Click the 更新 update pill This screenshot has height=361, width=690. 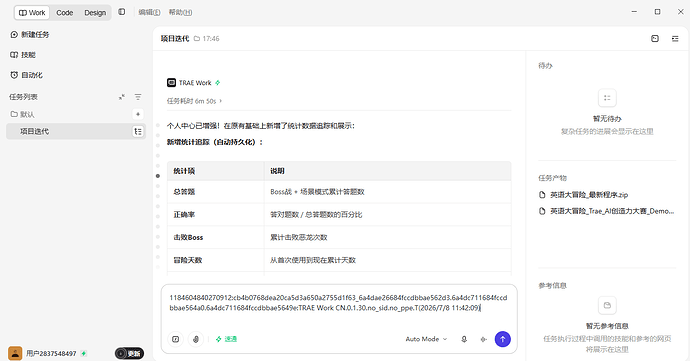coord(129,354)
